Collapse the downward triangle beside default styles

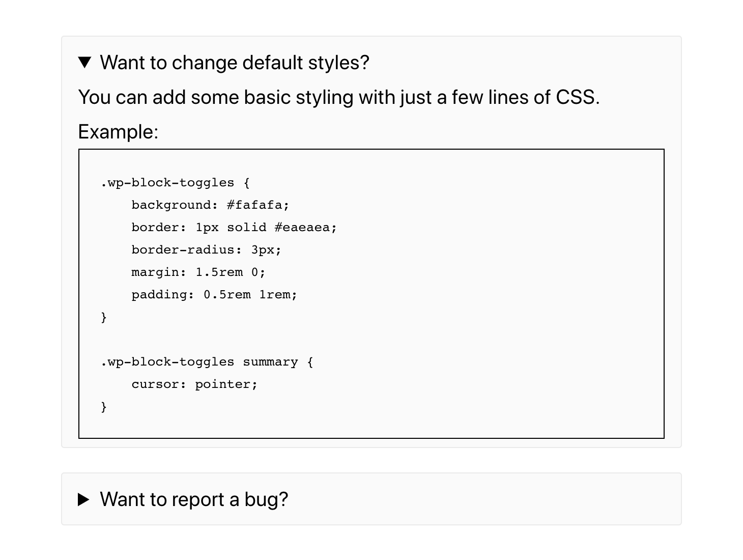[84, 63]
